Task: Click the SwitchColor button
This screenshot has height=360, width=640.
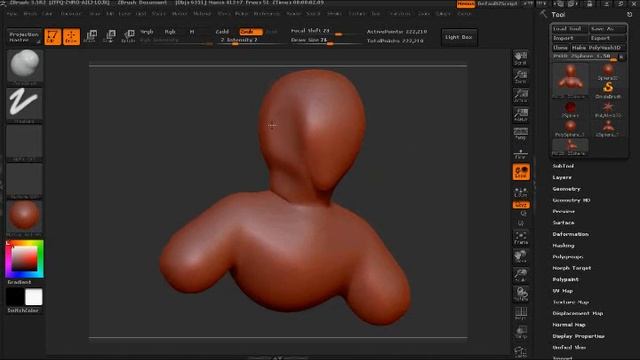Action: (x=23, y=310)
